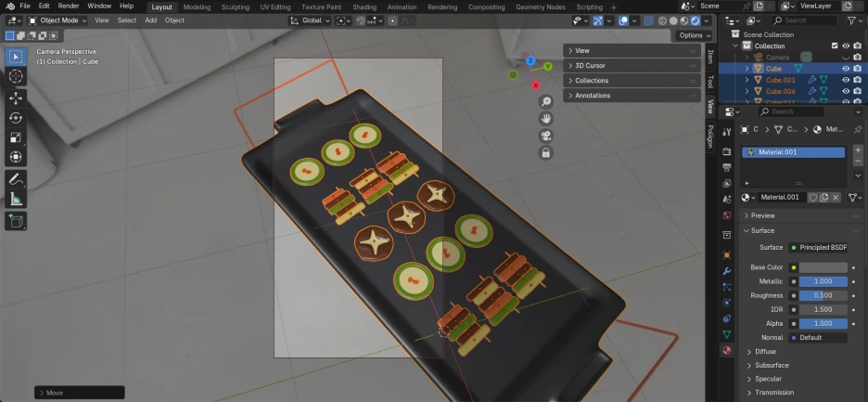The image size is (868, 402).
Task: Select the Add Cube tool
Action: coord(16,221)
